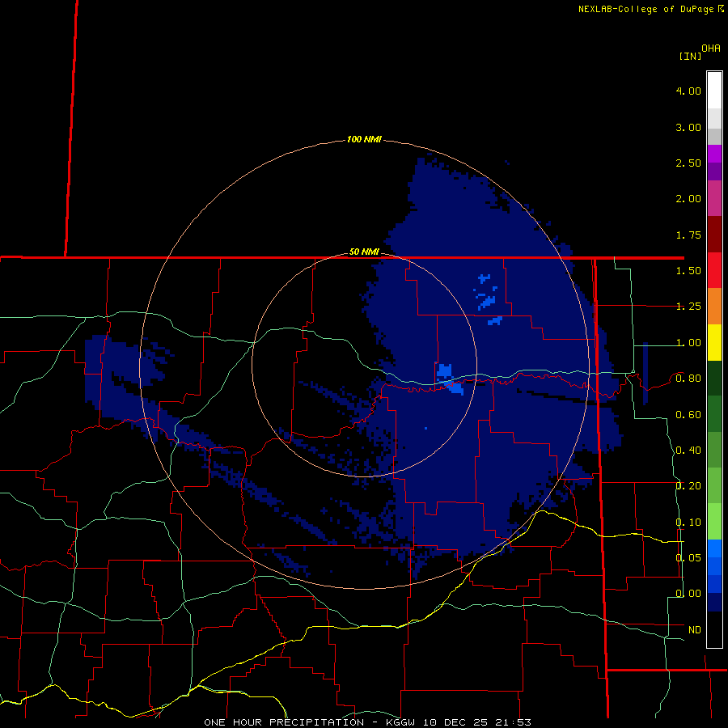Click the 2.00 legend value
This screenshot has height=728, width=728.
click(x=688, y=199)
